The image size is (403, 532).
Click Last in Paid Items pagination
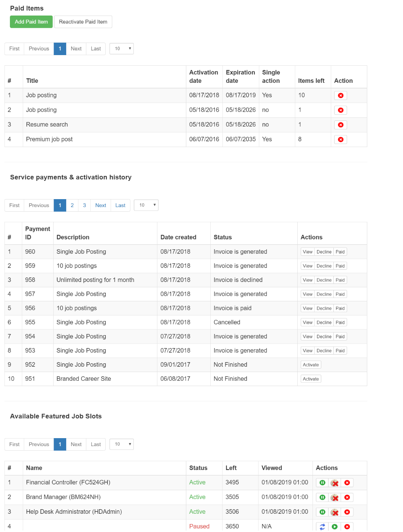(96, 49)
